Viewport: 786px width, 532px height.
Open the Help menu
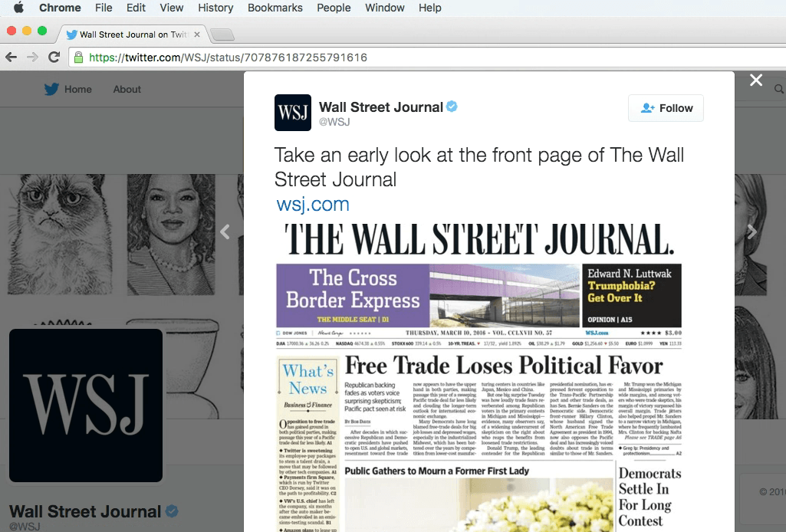click(429, 8)
